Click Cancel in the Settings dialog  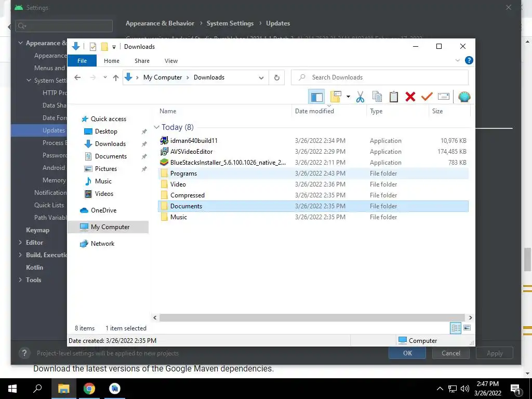point(451,353)
